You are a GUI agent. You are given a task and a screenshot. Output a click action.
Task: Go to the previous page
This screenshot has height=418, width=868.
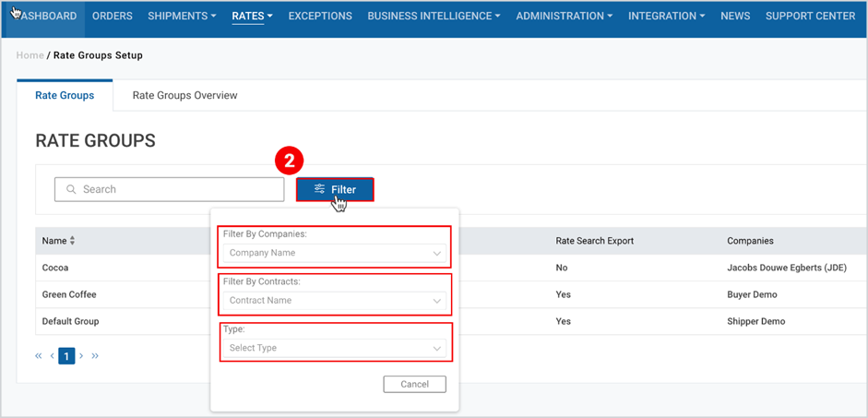pos(52,356)
